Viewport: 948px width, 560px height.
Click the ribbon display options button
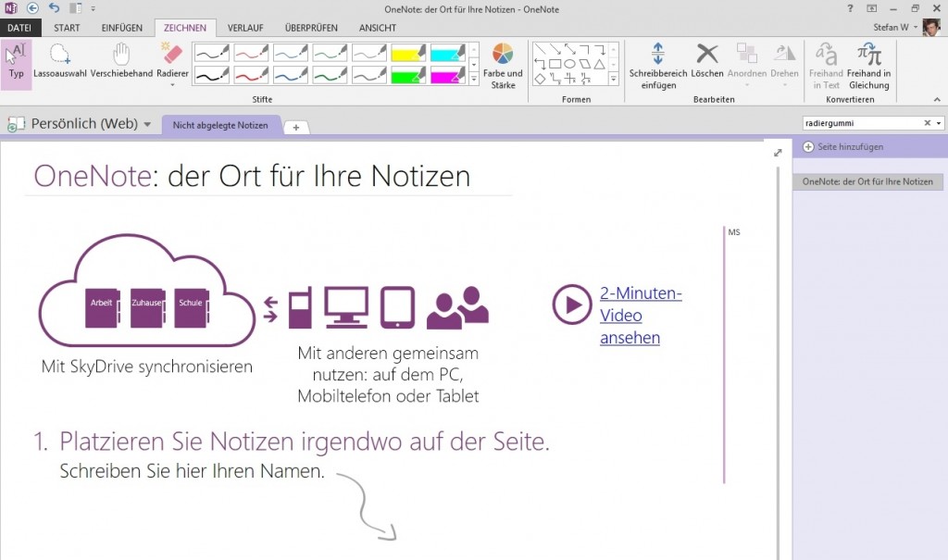[871, 8]
